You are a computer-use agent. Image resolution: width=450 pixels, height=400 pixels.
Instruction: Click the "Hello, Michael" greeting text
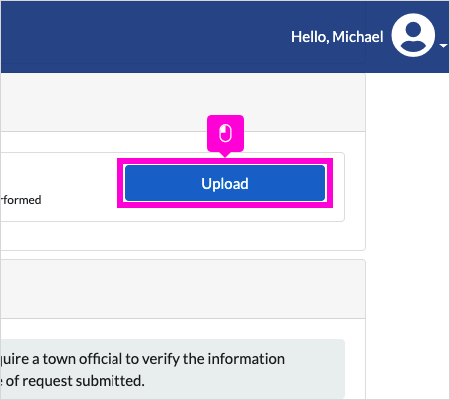[x=337, y=37]
